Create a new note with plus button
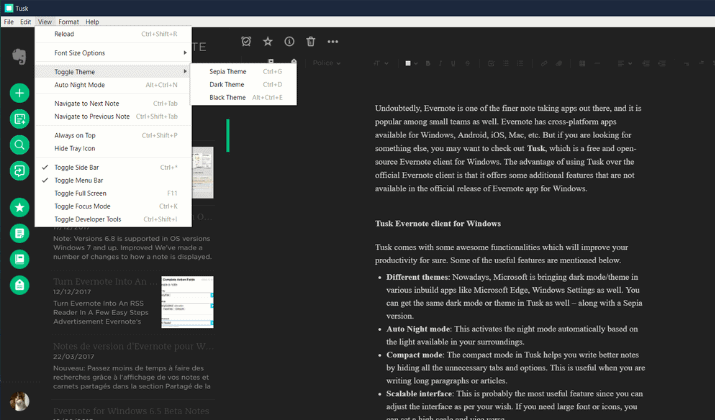The width and height of the screenshot is (715, 420). pyautogui.click(x=19, y=93)
